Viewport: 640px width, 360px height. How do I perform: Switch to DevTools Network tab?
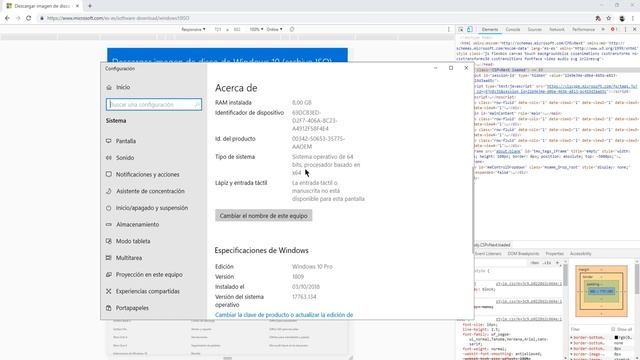pos(556,29)
